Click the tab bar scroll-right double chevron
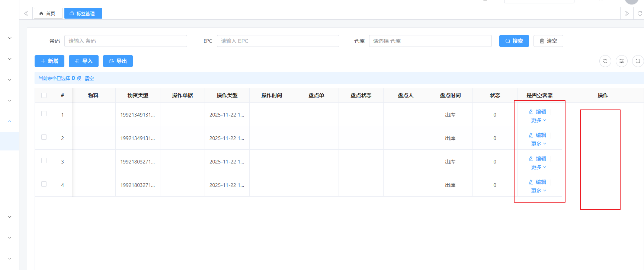This screenshot has height=270, width=644. click(x=627, y=13)
